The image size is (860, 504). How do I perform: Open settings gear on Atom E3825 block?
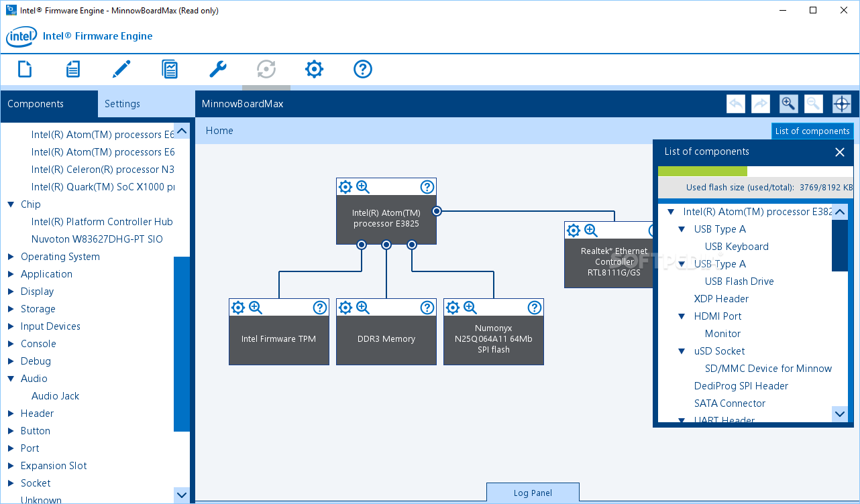pyautogui.click(x=345, y=187)
